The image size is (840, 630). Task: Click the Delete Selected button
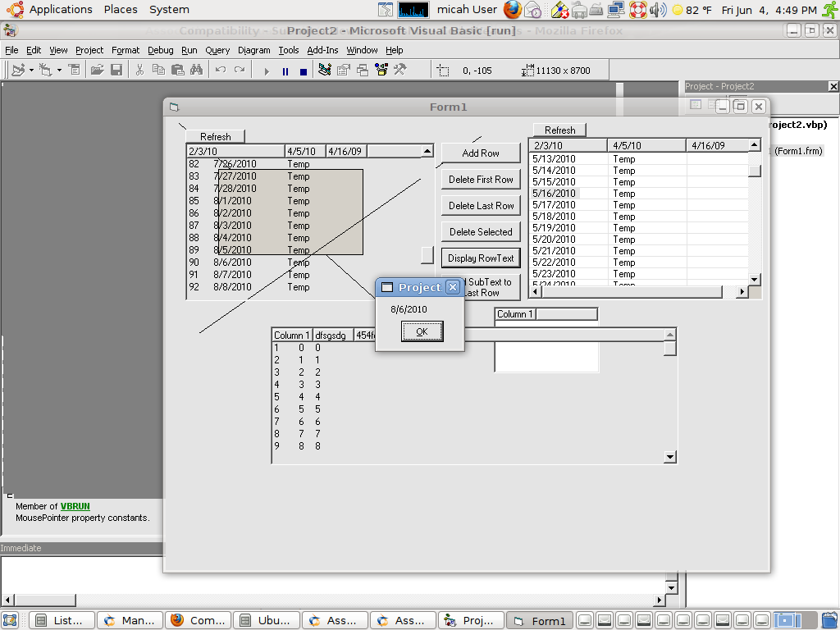click(x=480, y=231)
